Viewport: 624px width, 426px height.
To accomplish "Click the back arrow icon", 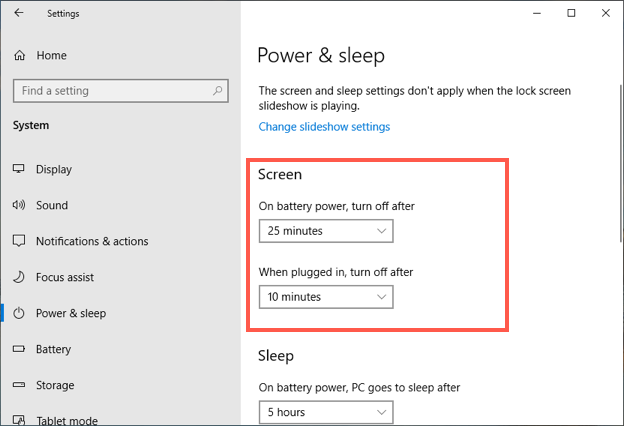I will (19, 13).
